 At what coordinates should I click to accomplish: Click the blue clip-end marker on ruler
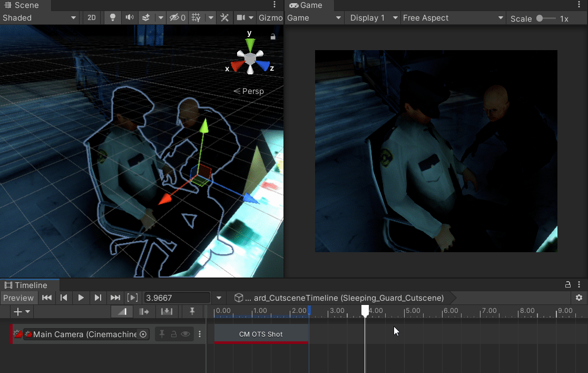(309, 310)
